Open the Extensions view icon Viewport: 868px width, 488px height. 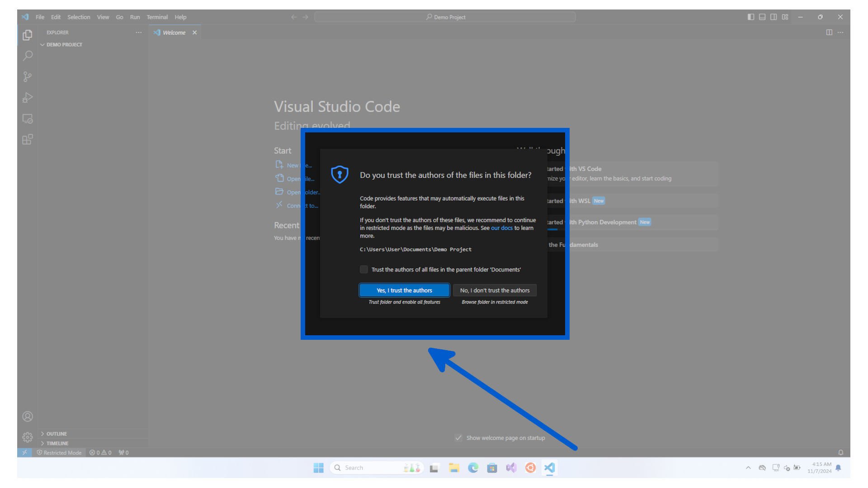pyautogui.click(x=28, y=139)
